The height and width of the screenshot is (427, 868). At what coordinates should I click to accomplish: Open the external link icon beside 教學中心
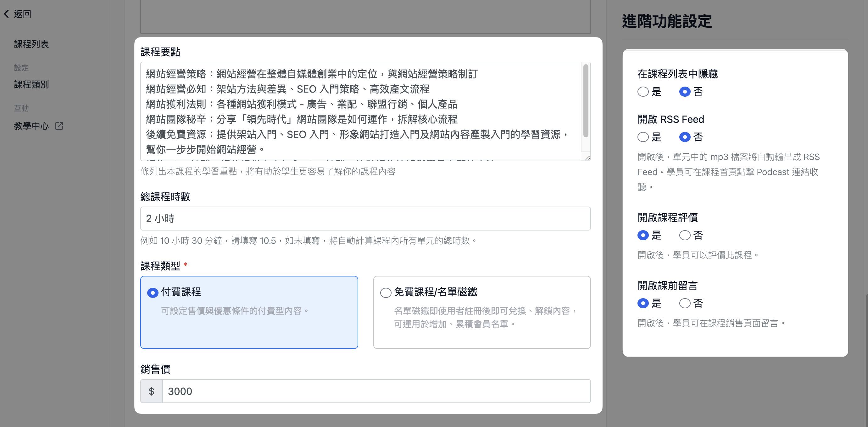point(59,126)
